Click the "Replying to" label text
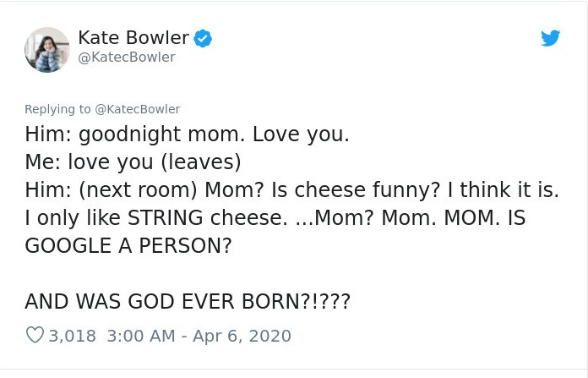This screenshot has width=588, height=378. tap(57, 109)
